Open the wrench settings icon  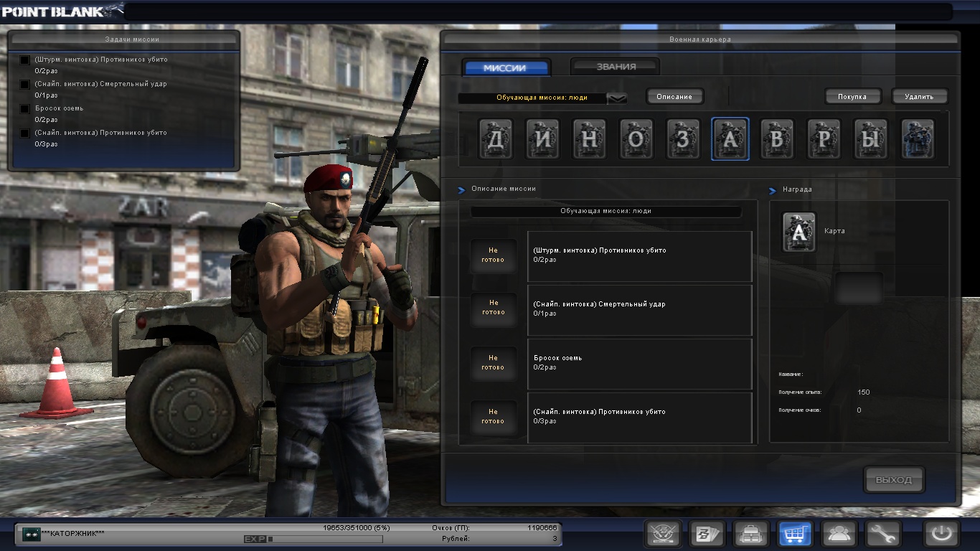coord(883,534)
